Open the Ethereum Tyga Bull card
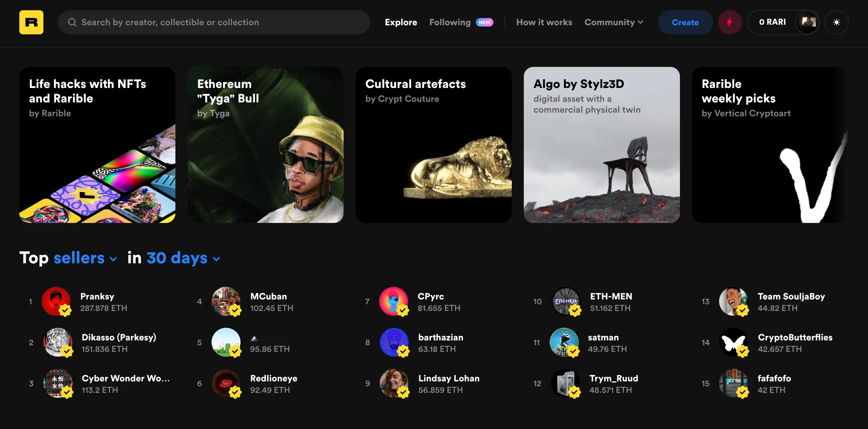Image resolution: width=868 pixels, height=429 pixels. [265, 145]
